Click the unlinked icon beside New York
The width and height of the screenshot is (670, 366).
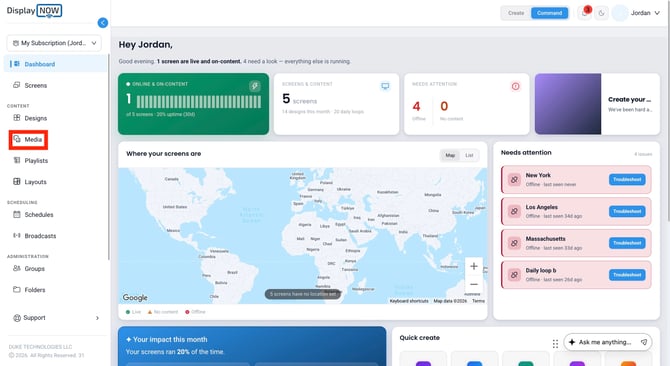(514, 179)
